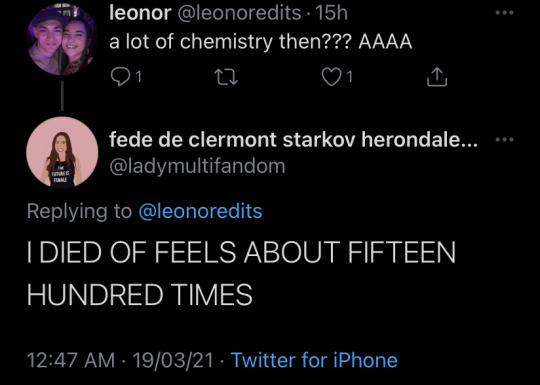Select the @ladymultifandom handle
Image resolution: width=540 pixels, height=385 pixels.
point(197,166)
